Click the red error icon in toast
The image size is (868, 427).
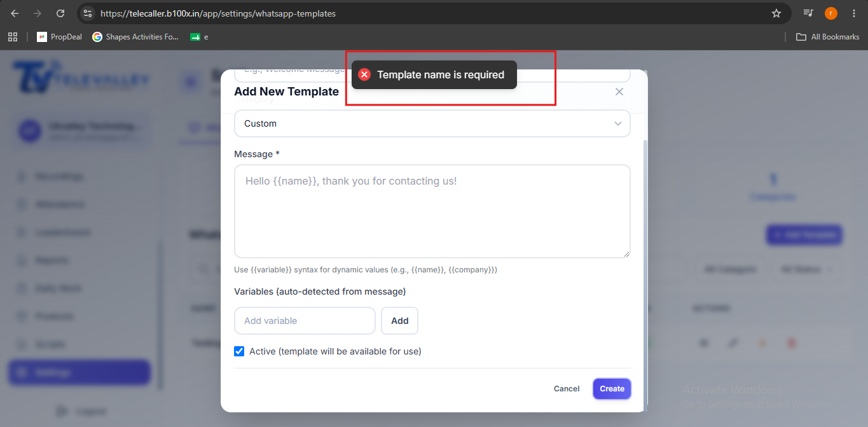(364, 74)
